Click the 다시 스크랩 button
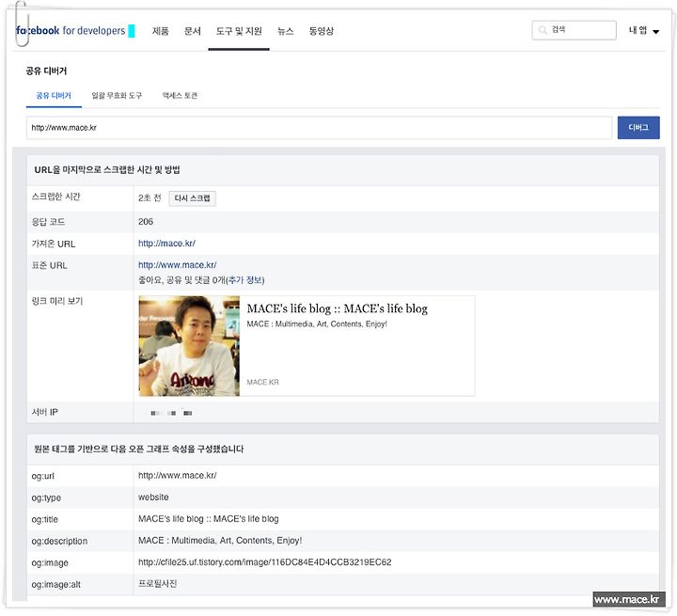The width and height of the screenshot is (677, 616). (192, 198)
